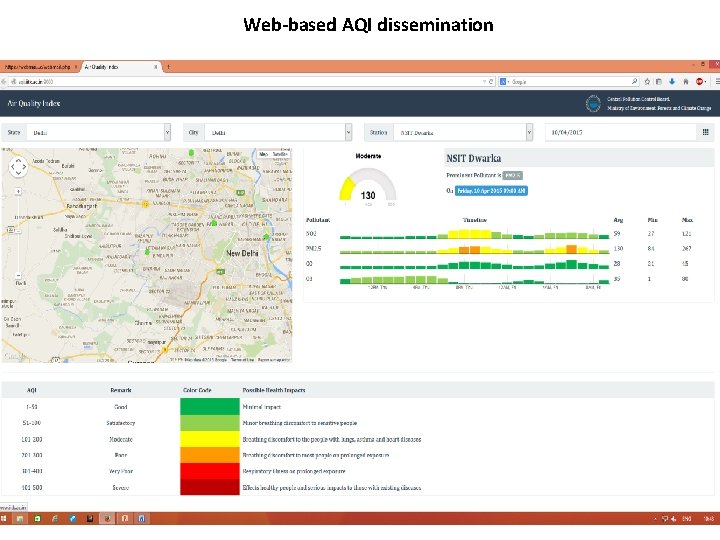Click the orange PowerPoint taskbar icon
Image resolution: width=720 pixels, height=540 pixels.
[124, 518]
